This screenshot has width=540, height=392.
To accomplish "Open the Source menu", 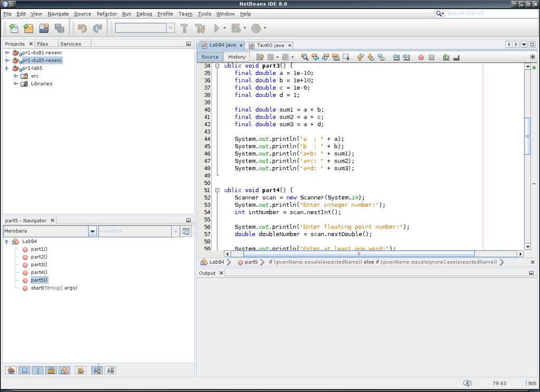I will pos(82,14).
